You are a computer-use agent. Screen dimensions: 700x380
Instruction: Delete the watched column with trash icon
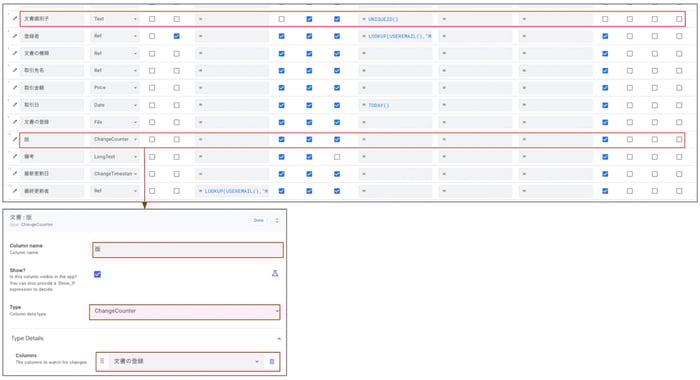pyautogui.click(x=272, y=361)
